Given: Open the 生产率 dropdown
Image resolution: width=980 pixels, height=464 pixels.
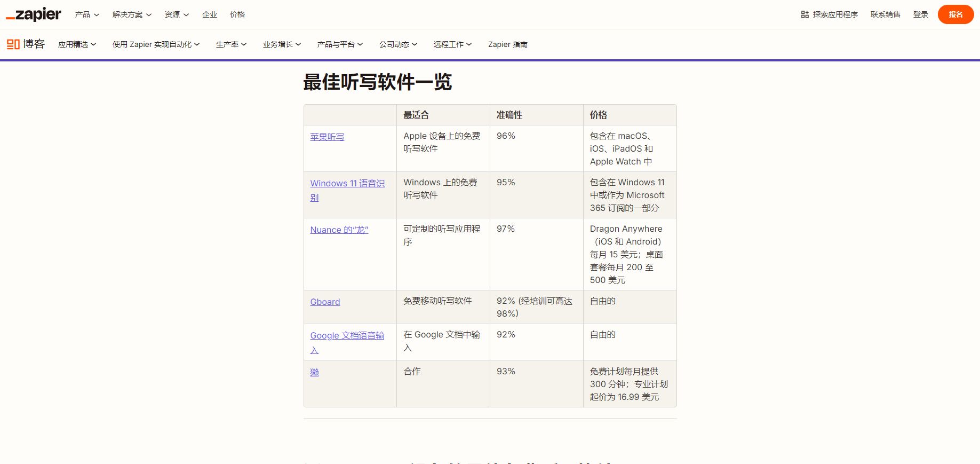Looking at the screenshot, I should (x=231, y=44).
